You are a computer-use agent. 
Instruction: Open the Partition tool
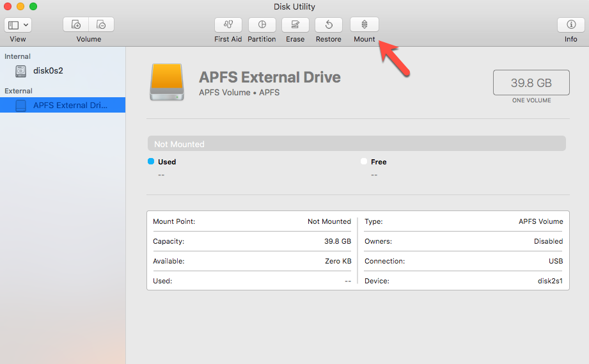pos(262,25)
